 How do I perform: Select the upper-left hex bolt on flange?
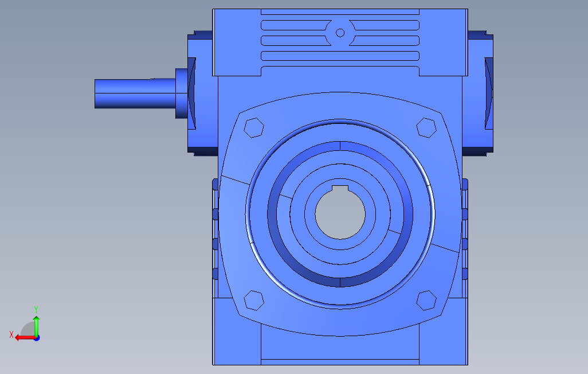[x=254, y=128]
